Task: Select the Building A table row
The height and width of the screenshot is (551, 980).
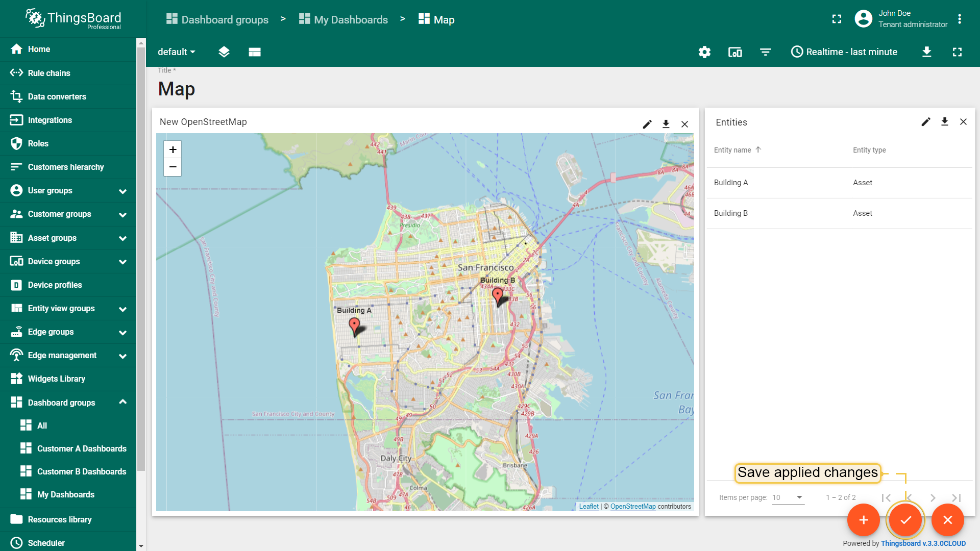Action: pyautogui.click(x=839, y=183)
